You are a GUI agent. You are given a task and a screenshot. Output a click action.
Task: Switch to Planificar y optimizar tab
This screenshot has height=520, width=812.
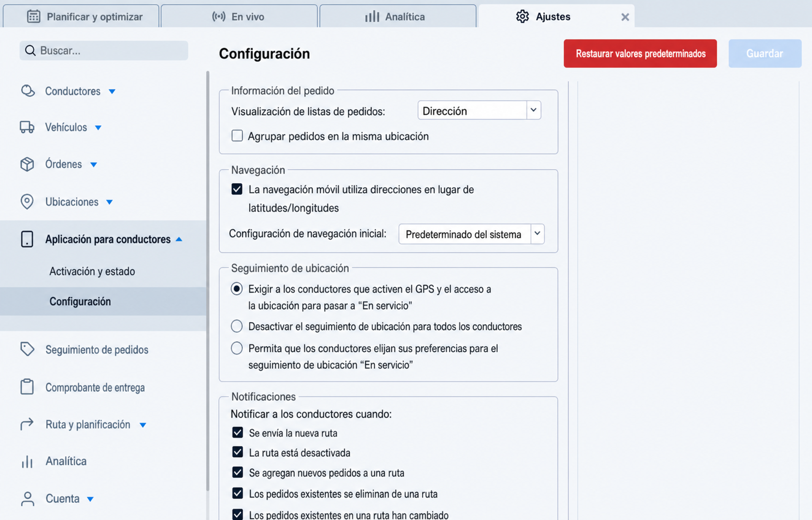click(81, 16)
